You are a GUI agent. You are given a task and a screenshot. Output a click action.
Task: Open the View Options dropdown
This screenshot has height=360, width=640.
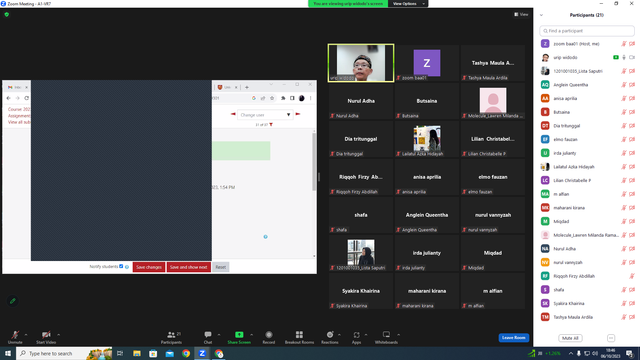(x=409, y=4)
